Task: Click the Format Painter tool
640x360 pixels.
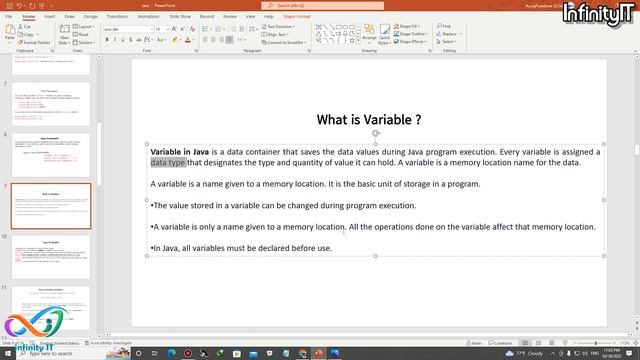Action: [34, 42]
